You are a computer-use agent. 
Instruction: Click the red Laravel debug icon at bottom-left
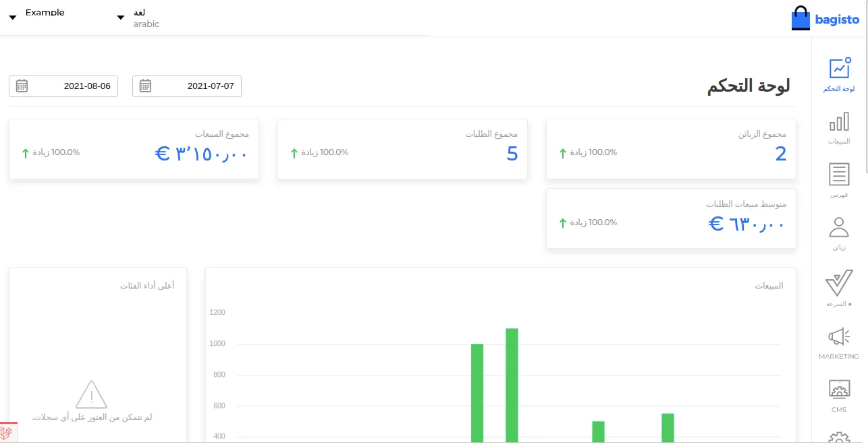[x=8, y=432]
